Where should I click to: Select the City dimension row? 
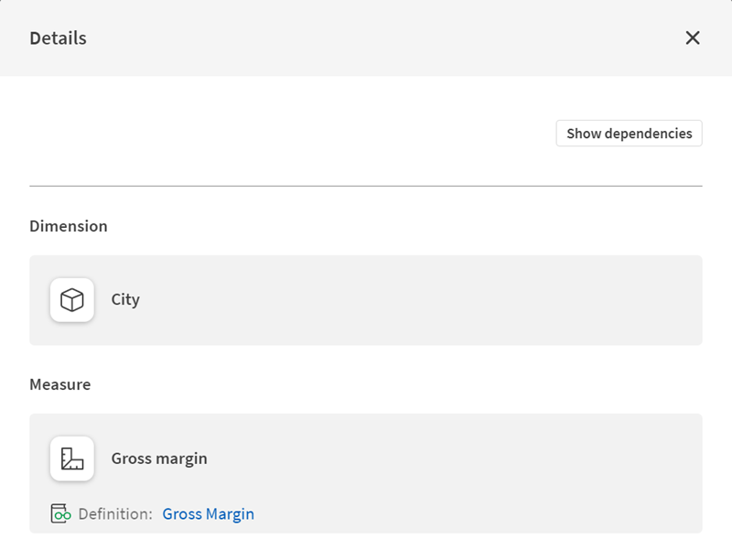point(366,299)
